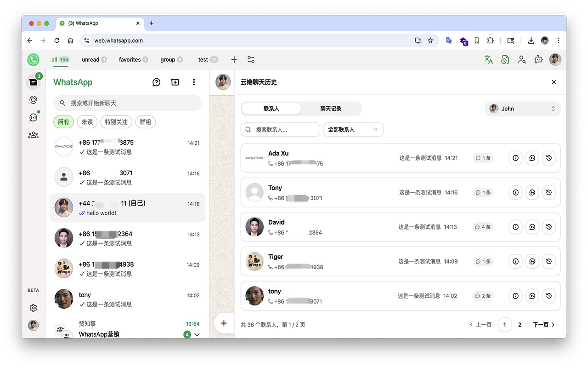Select the 群组 filter chip

pos(145,122)
